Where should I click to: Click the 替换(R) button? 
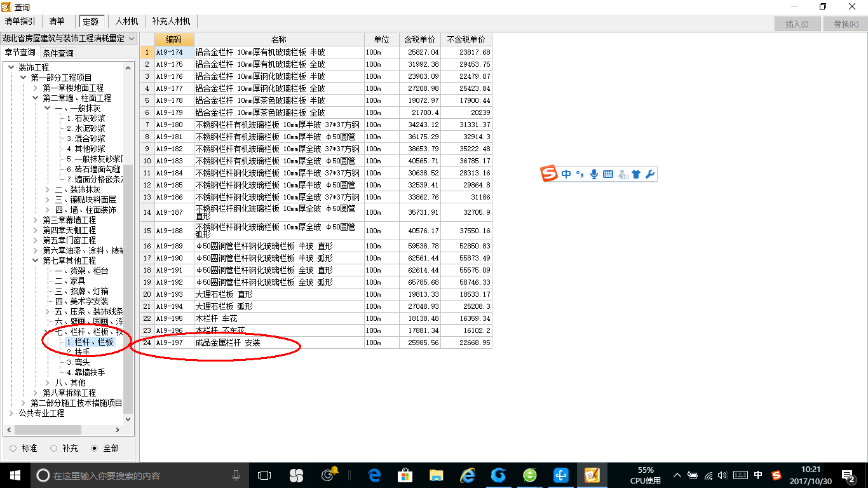844,24
